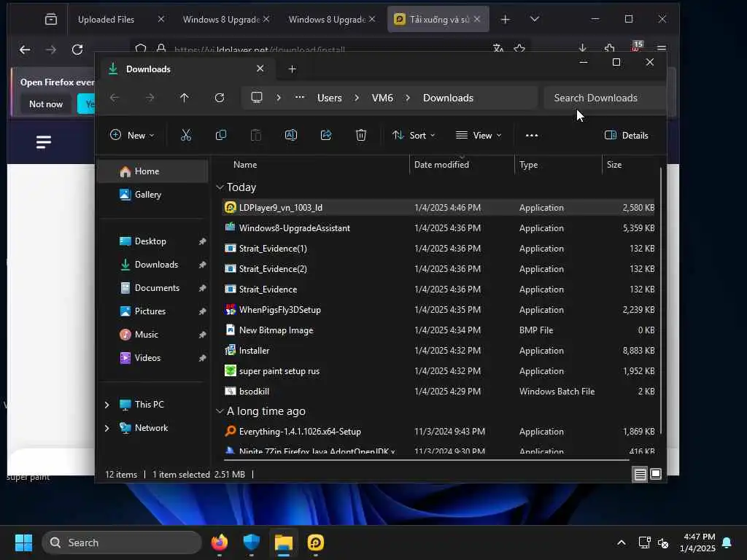Click the file list horizontal scrollbar

[426, 460]
